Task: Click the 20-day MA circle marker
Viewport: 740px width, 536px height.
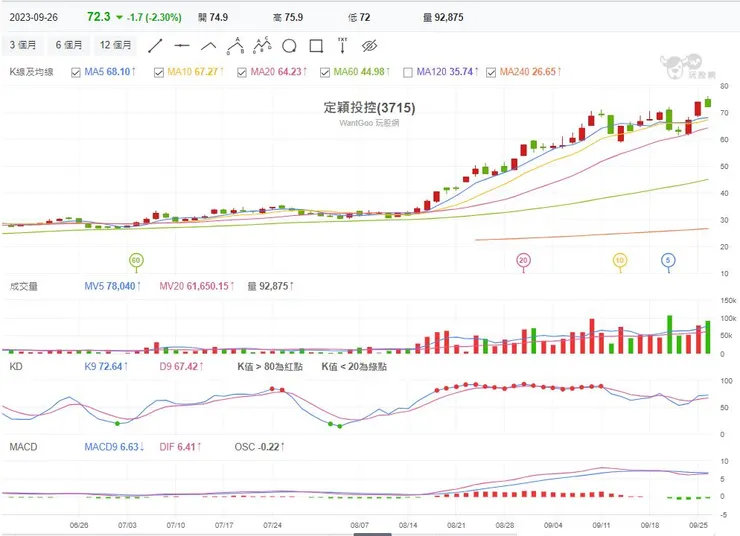Action: click(523, 260)
